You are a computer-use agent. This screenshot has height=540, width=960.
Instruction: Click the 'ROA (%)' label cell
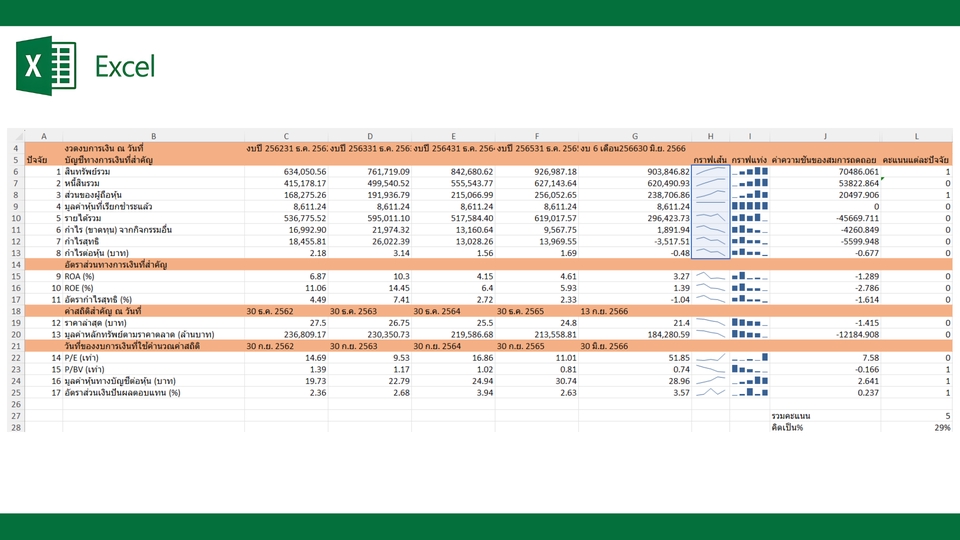tap(153, 276)
